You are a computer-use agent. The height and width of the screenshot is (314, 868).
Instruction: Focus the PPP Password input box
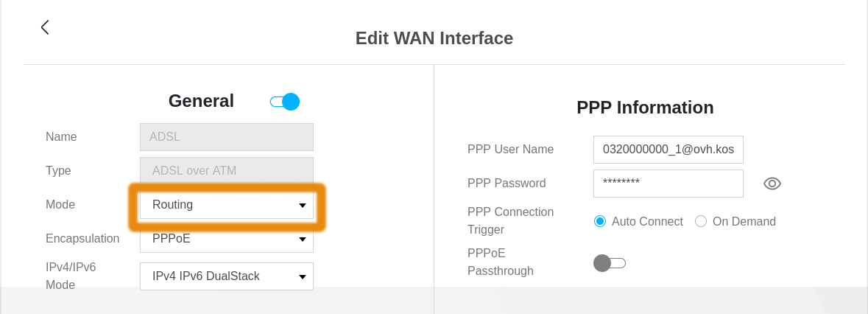668,184
